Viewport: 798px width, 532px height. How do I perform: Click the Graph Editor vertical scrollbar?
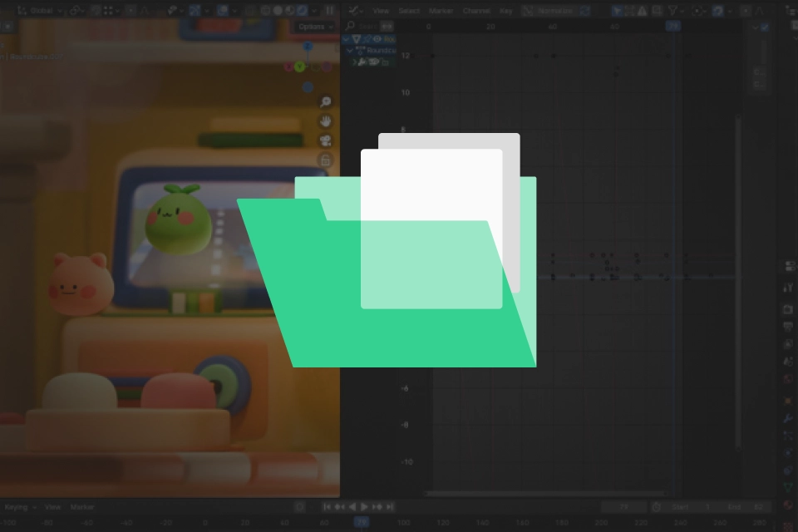tap(738, 283)
